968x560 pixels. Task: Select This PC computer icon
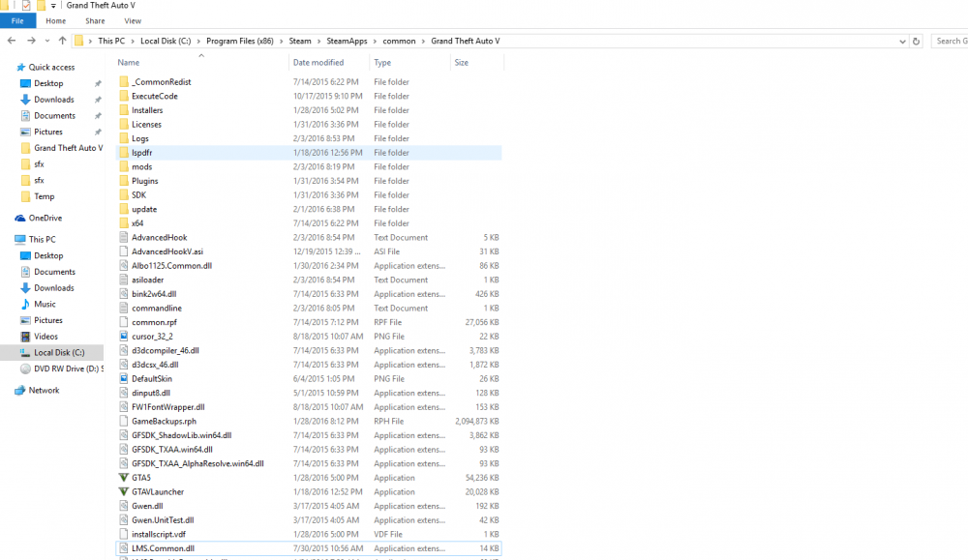click(20, 239)
